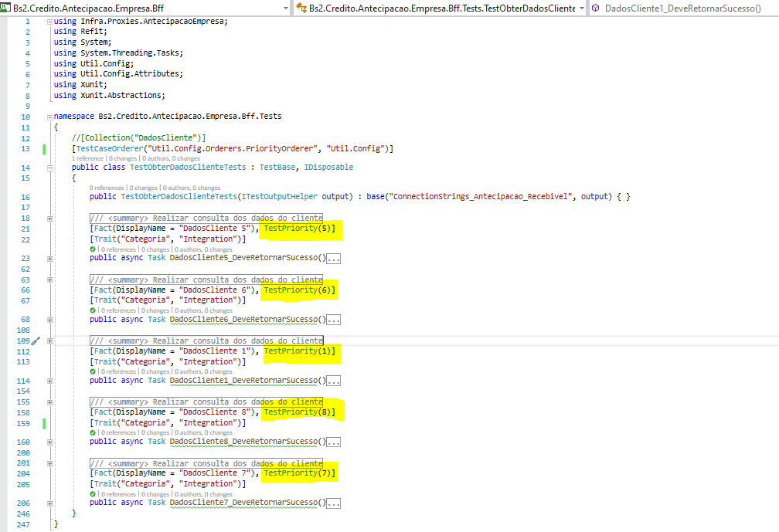Click the screwdriver quick actions icon at line 109
The width and height of the screenshot is (779, 532).
pyautogui.click(x=36, y=341)
